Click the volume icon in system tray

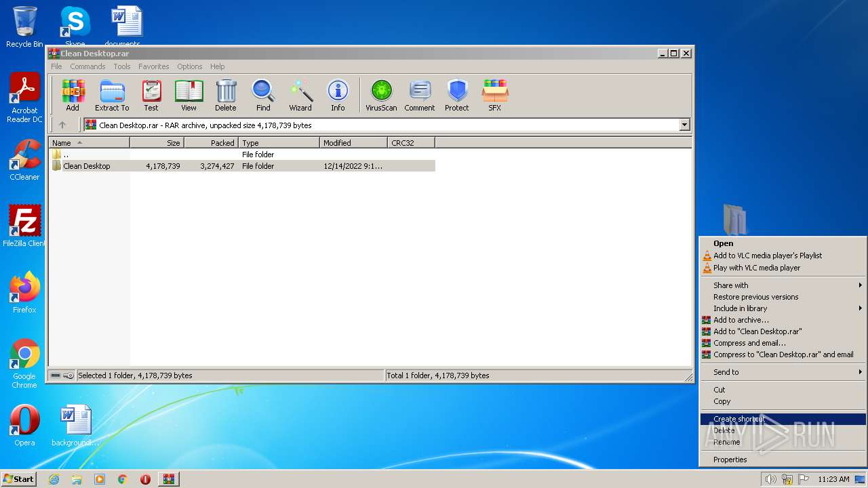770,479
